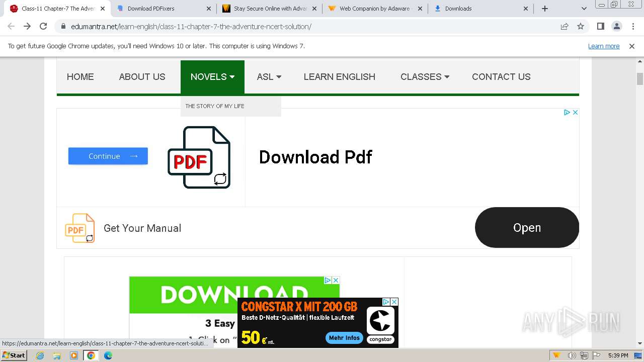Dismiss the Chrome update notification bar
The width and height of the screenshot is (644, 362).
632,46
